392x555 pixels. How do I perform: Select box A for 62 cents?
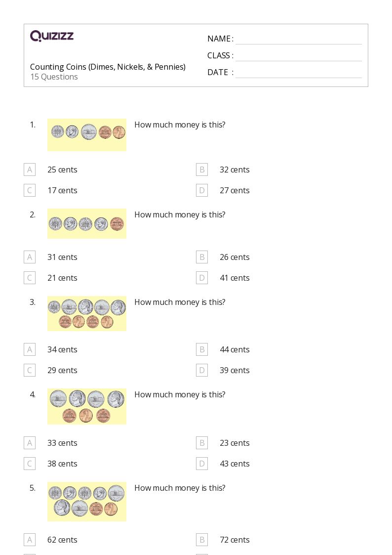click(x=30, y=540)
